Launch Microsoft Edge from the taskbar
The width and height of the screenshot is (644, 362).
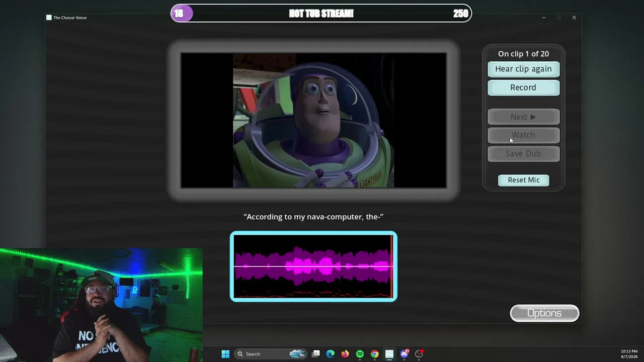tap(330, 354)
